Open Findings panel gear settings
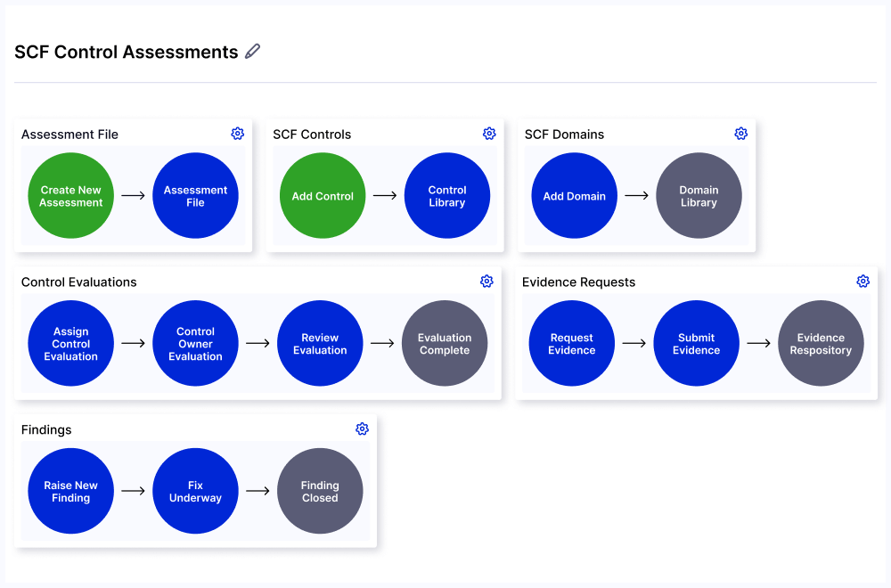 [362, 429]
